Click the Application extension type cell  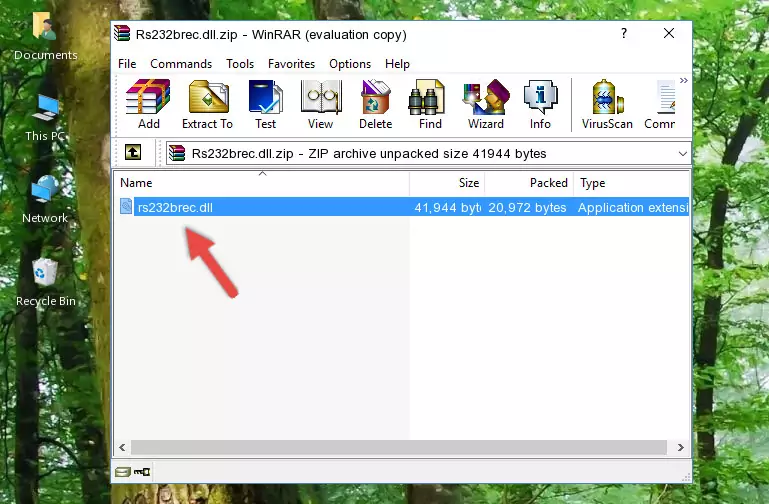pos(633,208)
